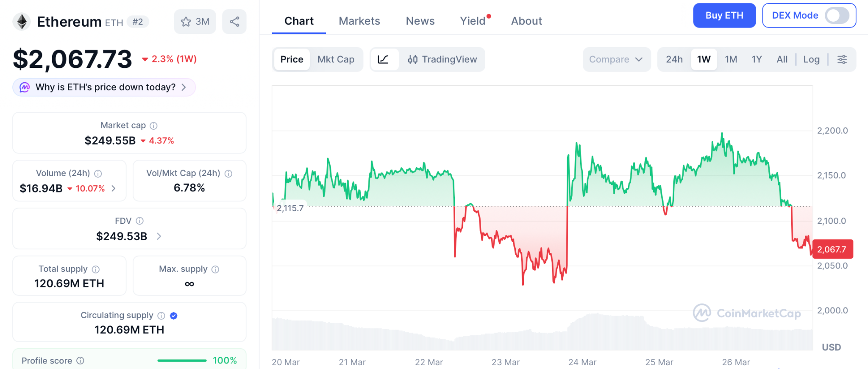The image size is (868, 369).
Task: Click the FDV info icon
Action: tap(139, 221)
